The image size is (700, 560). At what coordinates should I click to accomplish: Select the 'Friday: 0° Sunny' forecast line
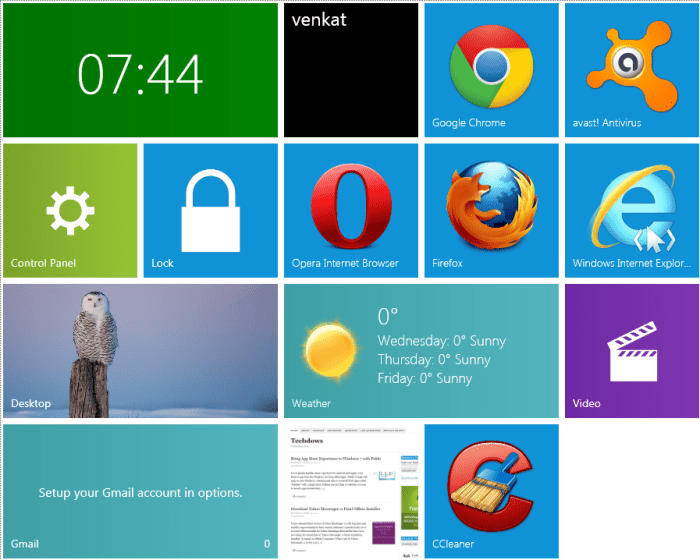pyautogui.click(x=425, y=379)
